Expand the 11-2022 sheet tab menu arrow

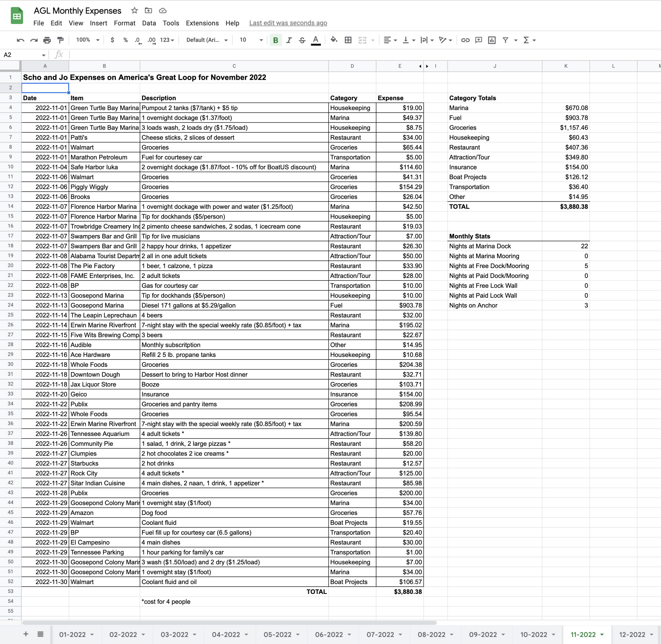(x=602, y=634)
